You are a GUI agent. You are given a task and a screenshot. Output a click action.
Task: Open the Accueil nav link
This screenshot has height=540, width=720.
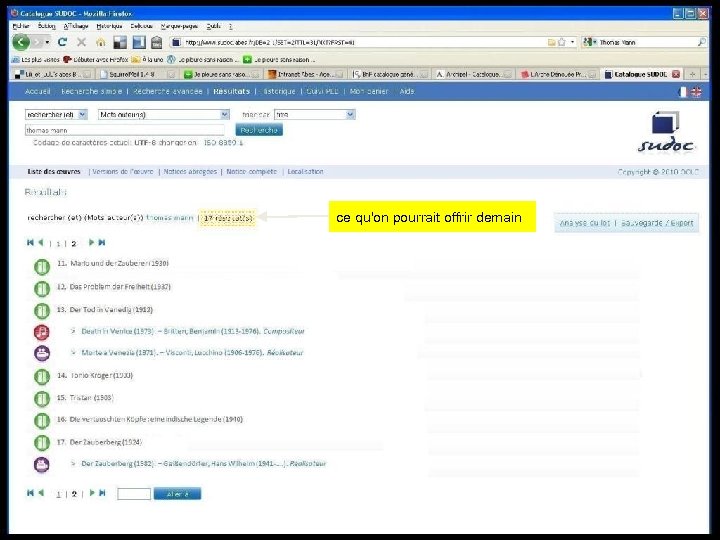pyautogui.click(x=38, y=91)
